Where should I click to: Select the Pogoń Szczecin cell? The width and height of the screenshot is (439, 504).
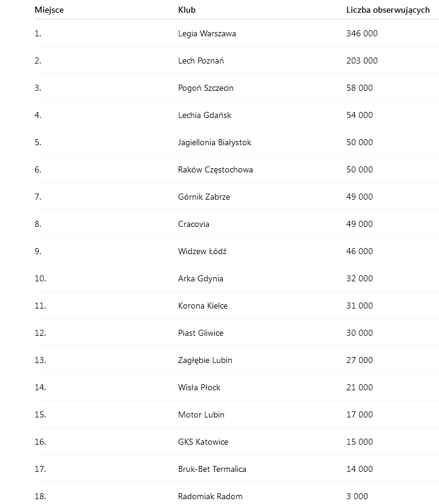[206, 88]
